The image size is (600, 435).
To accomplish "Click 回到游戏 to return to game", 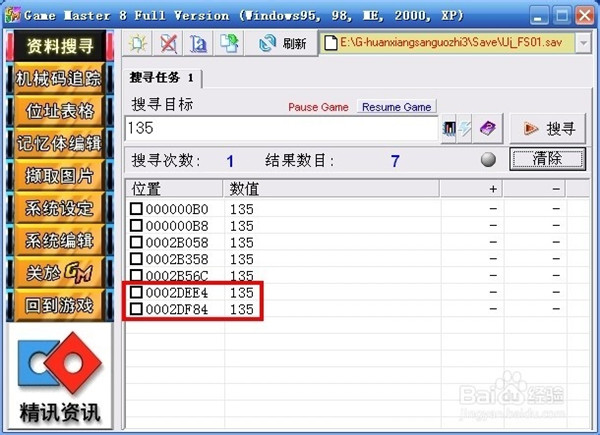I will (59, 305).
